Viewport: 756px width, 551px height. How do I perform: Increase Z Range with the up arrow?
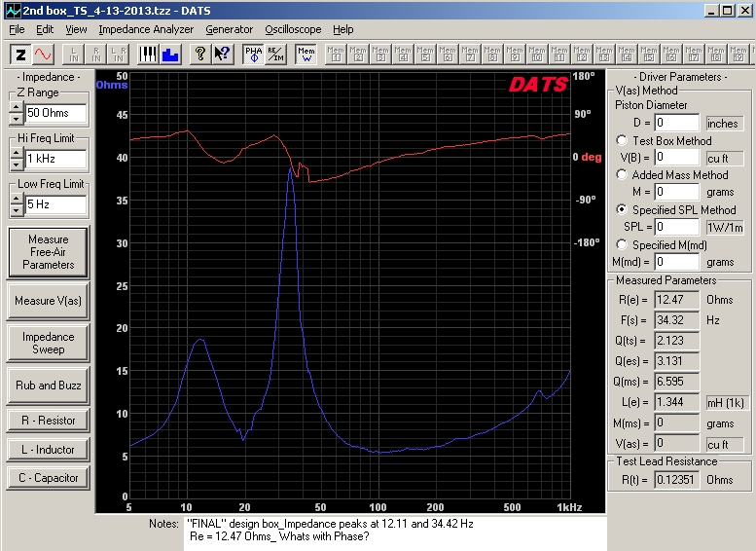point(17,108)
